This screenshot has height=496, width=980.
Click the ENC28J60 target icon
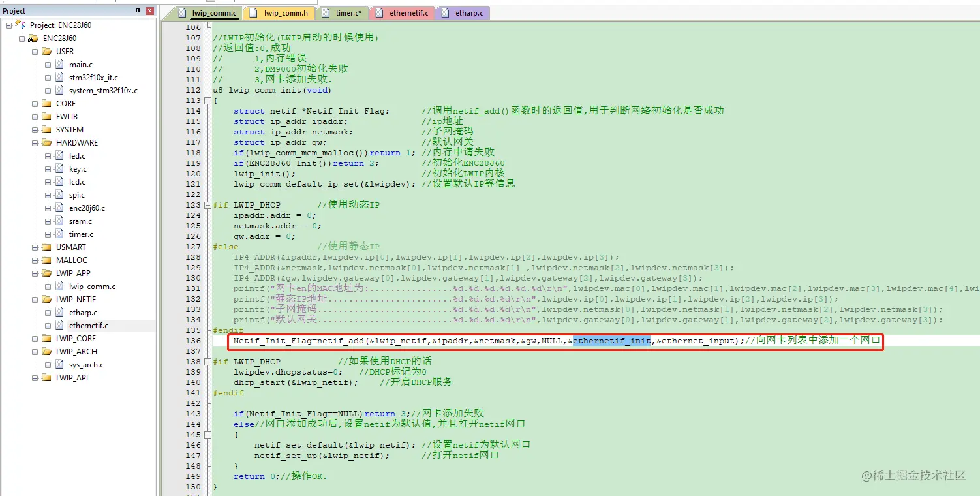pyautogui.click(x=33, y=39)
